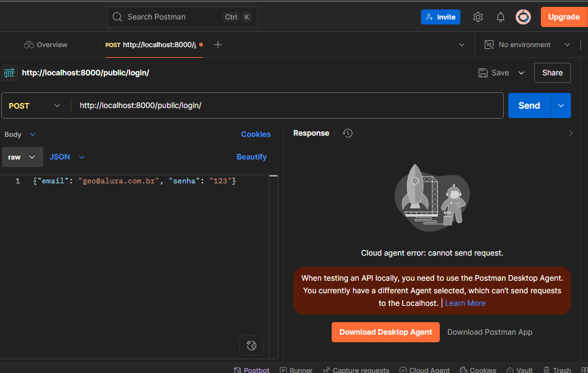Expand the Send options arrow
This screenshot has width=588, height=373.
coord(561,105)
